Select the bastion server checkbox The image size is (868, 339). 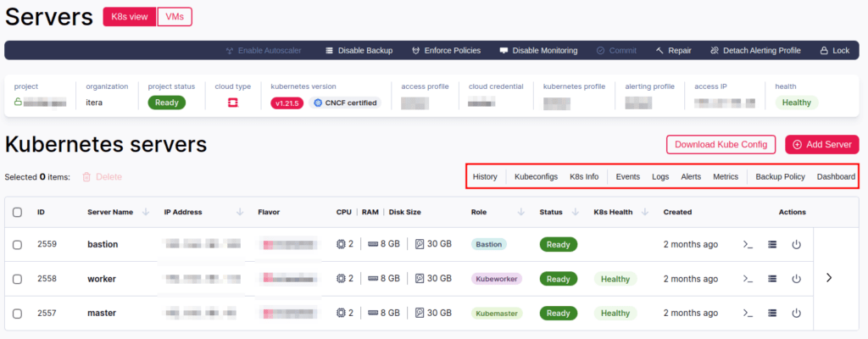click(x=18, y=244)
